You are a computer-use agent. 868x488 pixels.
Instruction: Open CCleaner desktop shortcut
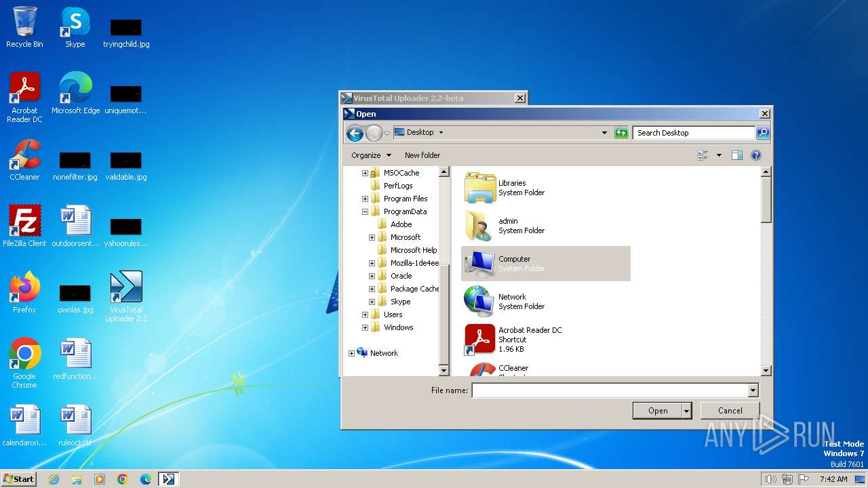point(24,160)
